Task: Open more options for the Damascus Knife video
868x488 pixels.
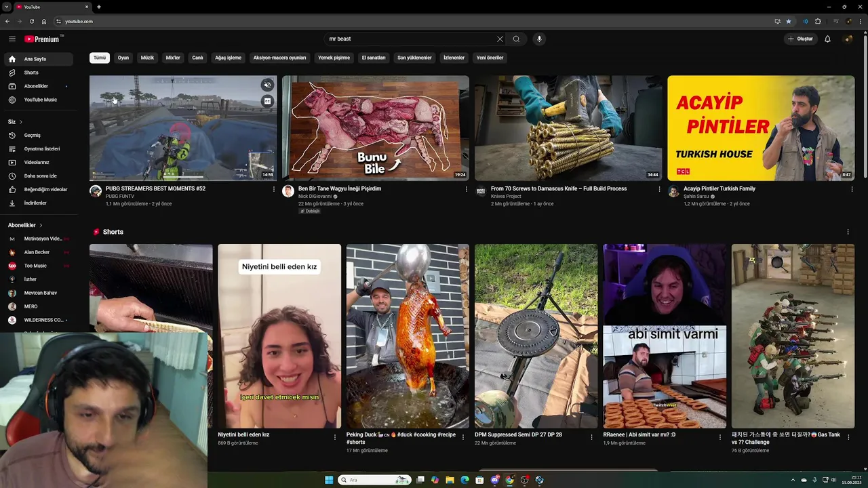Action: pyautogui.click(x=659, y=189)
